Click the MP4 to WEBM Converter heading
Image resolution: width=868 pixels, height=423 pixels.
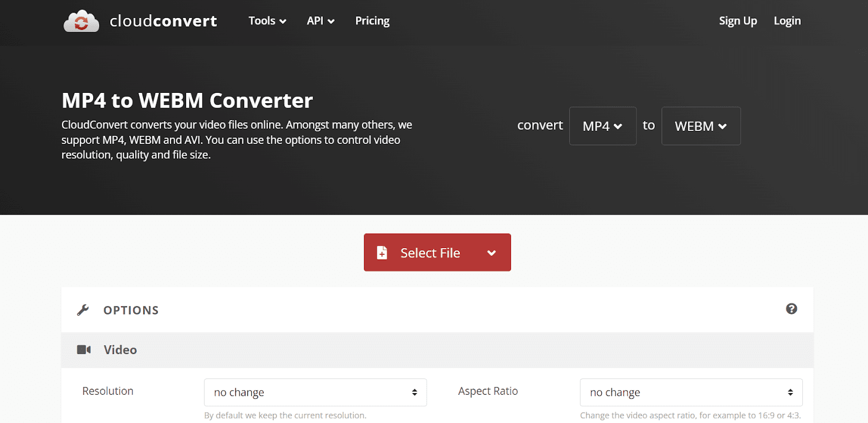pyautogui.click(x=187, y=100)
